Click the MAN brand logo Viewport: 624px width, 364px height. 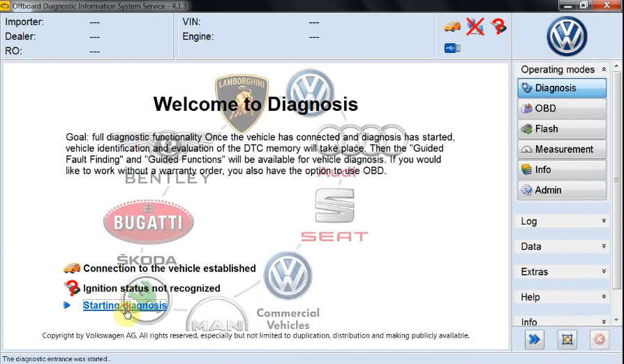pos(217,314)
